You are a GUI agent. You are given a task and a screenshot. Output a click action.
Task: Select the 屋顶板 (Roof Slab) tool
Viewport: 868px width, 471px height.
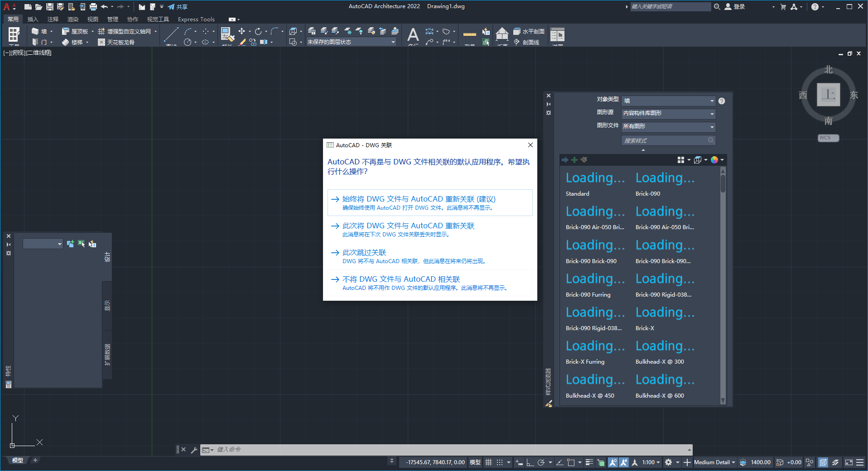pyautogui.click(x=76, y=31)
